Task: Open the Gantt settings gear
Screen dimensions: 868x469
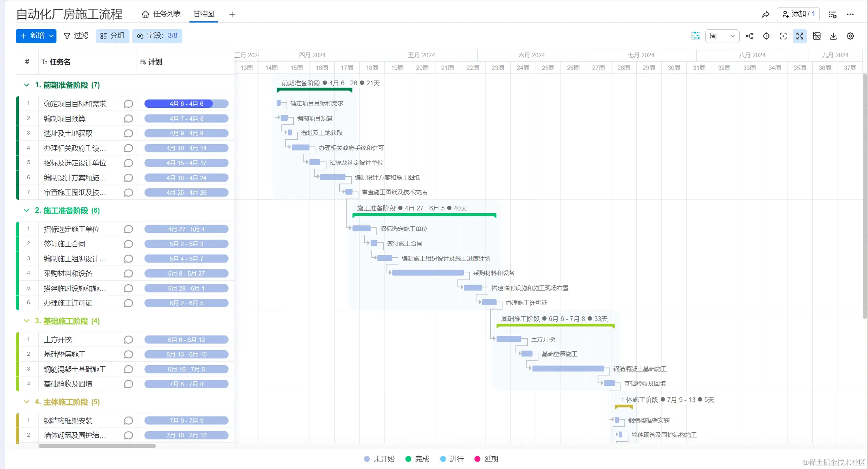Action: click(x=850, y=36)
